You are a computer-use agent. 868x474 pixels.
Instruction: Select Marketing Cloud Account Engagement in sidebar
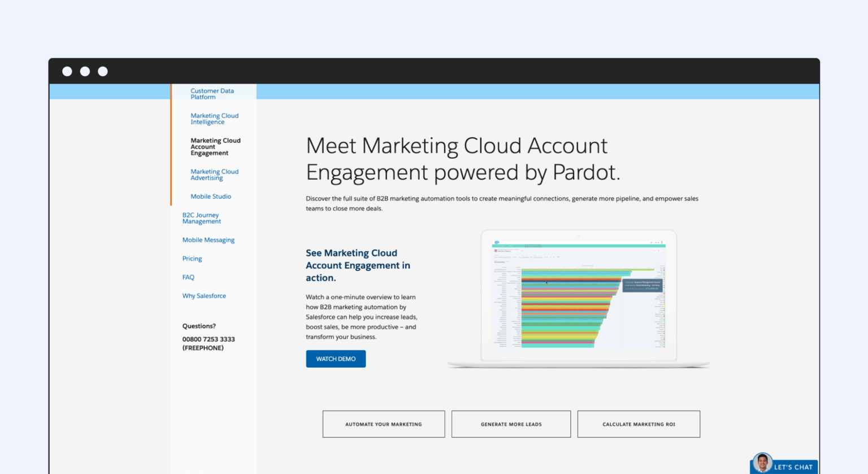point(215,147)
